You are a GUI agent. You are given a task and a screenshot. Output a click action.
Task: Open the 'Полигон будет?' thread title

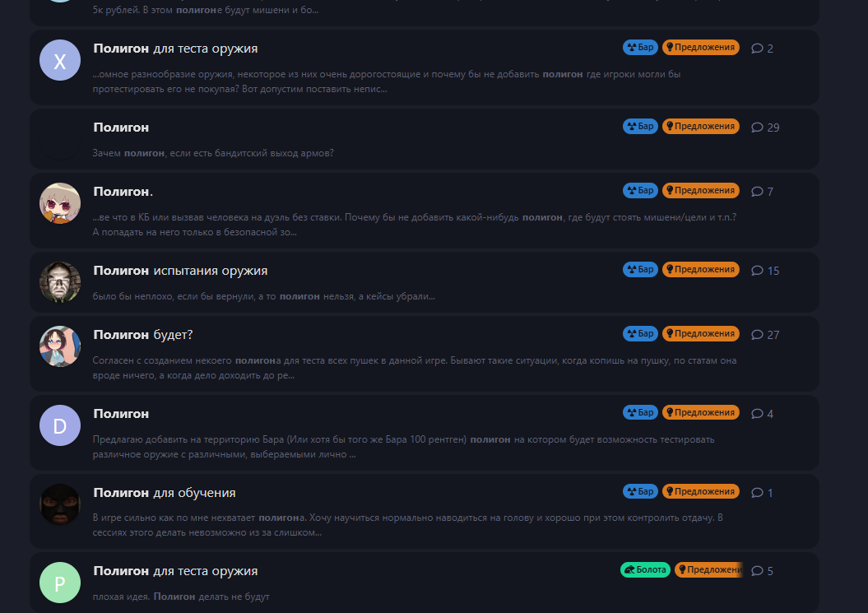(x=143, y=335)
